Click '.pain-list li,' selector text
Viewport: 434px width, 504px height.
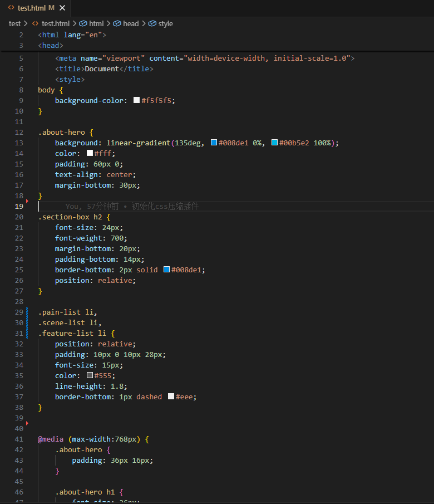67,312
